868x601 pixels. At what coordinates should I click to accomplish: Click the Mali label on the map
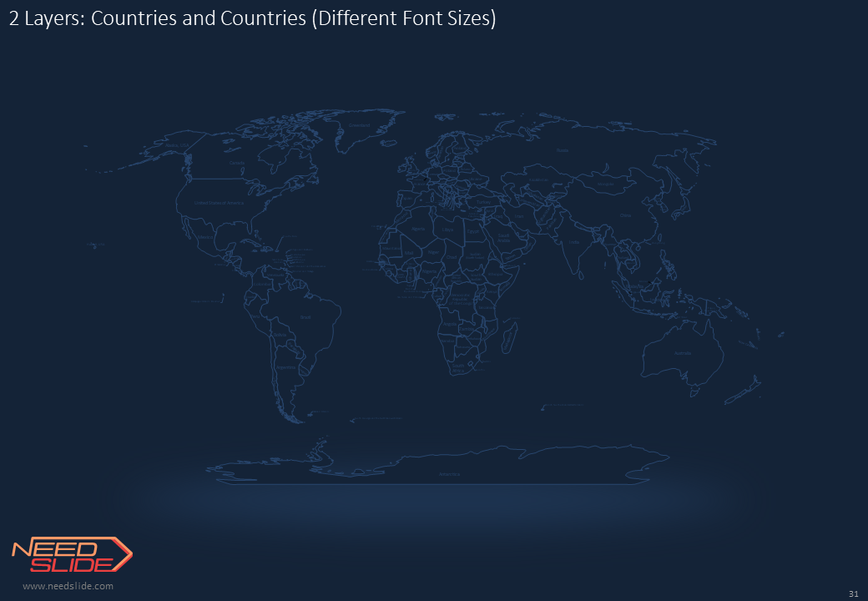click(409, 253)
